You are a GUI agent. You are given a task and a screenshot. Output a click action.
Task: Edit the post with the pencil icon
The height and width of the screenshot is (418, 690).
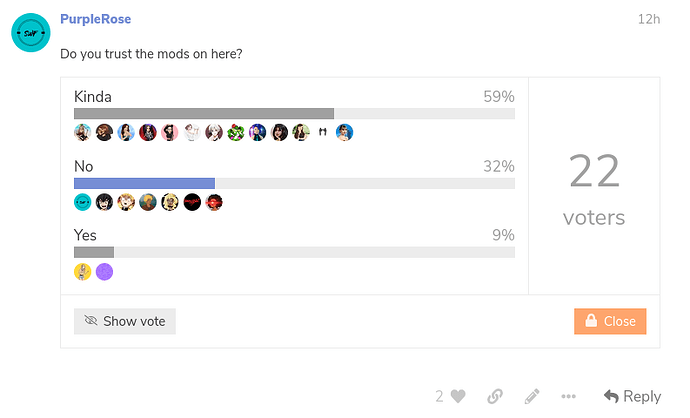[532, 396]
